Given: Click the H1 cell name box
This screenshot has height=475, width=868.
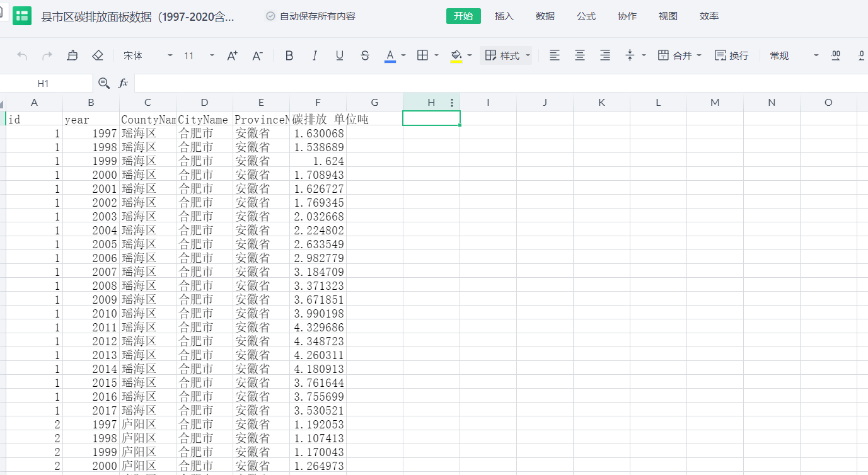Looking at the screenshot, I should 46,83.
